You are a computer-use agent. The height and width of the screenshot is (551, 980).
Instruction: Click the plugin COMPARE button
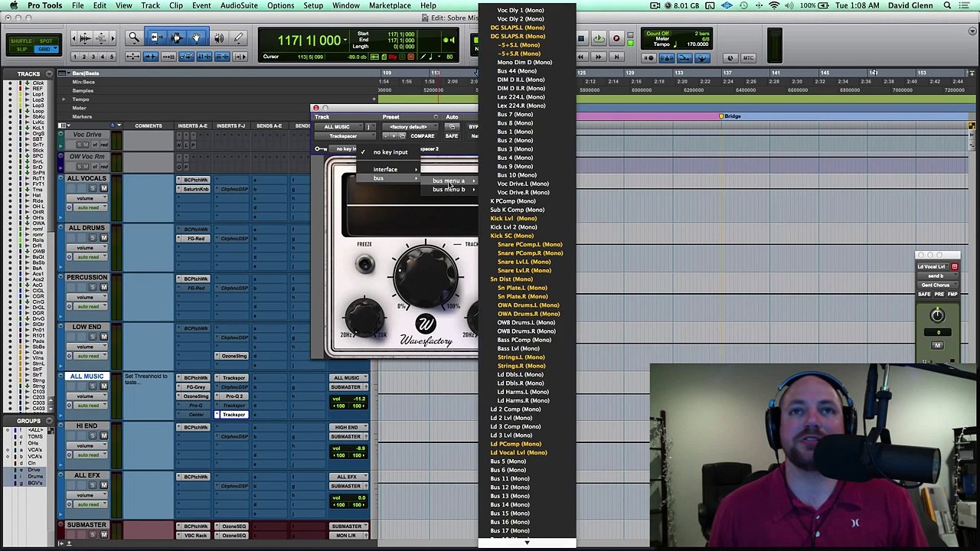[422, 136]
